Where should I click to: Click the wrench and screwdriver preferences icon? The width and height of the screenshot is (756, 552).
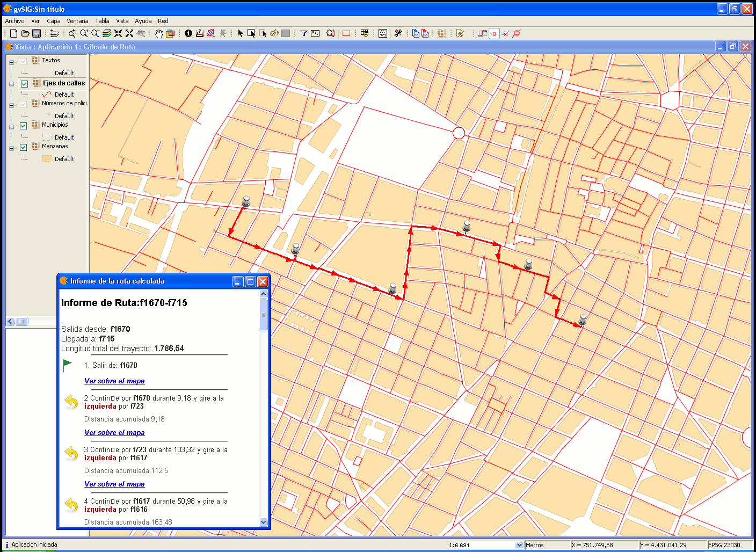tap(398, 33)
